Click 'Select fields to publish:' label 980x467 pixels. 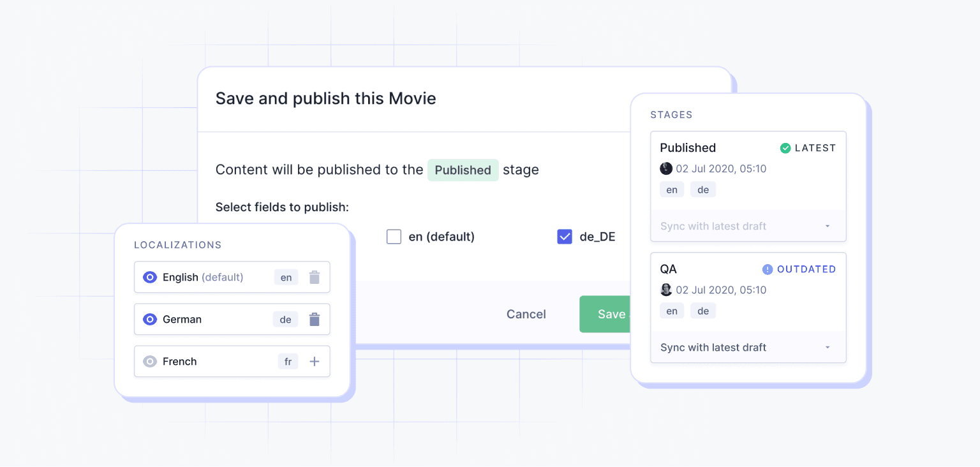282,207
